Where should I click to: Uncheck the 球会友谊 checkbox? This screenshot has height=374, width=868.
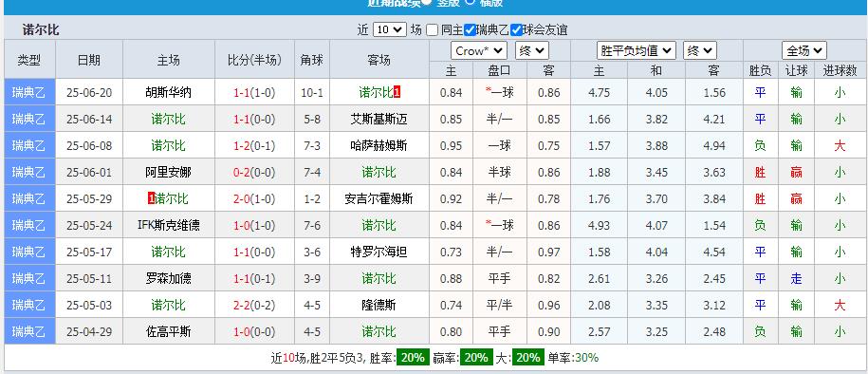pyautogui.click(x=516, y=30)
